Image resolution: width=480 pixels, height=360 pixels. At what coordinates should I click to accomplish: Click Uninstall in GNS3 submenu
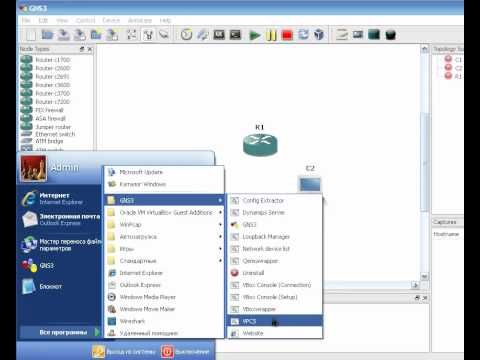275,273
